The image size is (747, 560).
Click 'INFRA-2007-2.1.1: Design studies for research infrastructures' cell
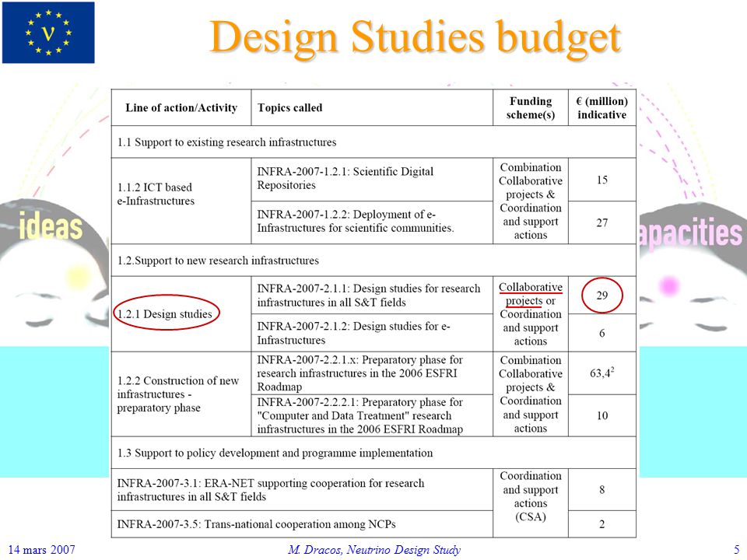tap(372, 295)
